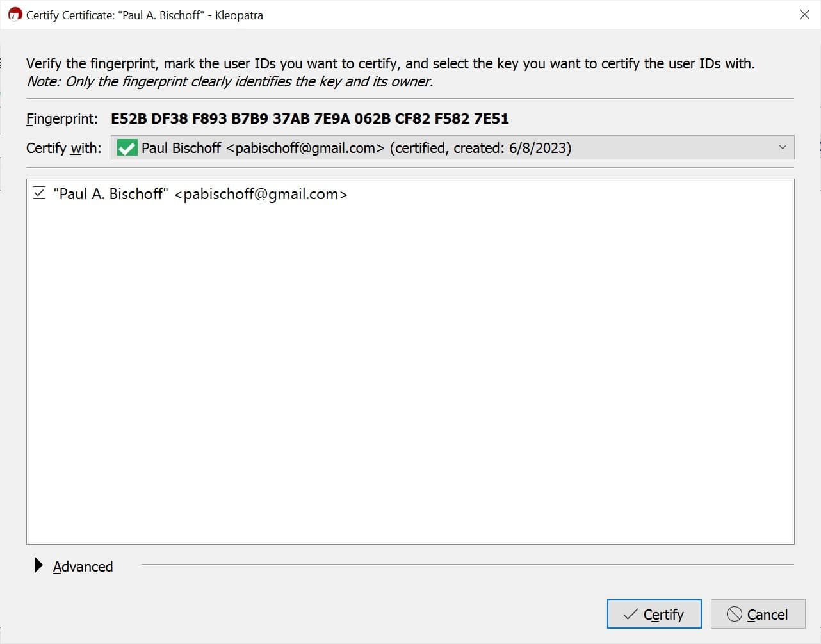
Task: Click the "Certify with:" label
Action: click(x=64, y=149)
